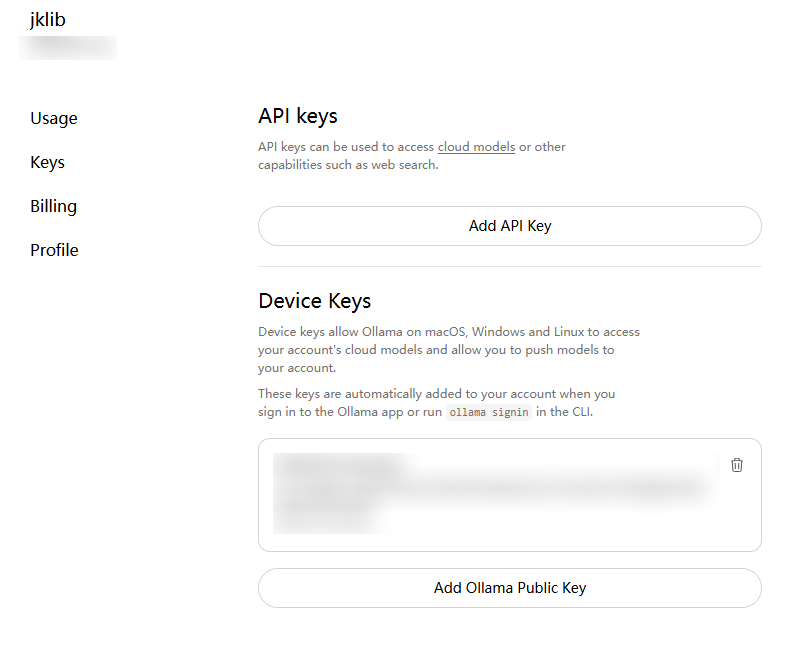Click the device keys explanation paragraph
Viewport: 808px width, 647px height.
(449, 350)
